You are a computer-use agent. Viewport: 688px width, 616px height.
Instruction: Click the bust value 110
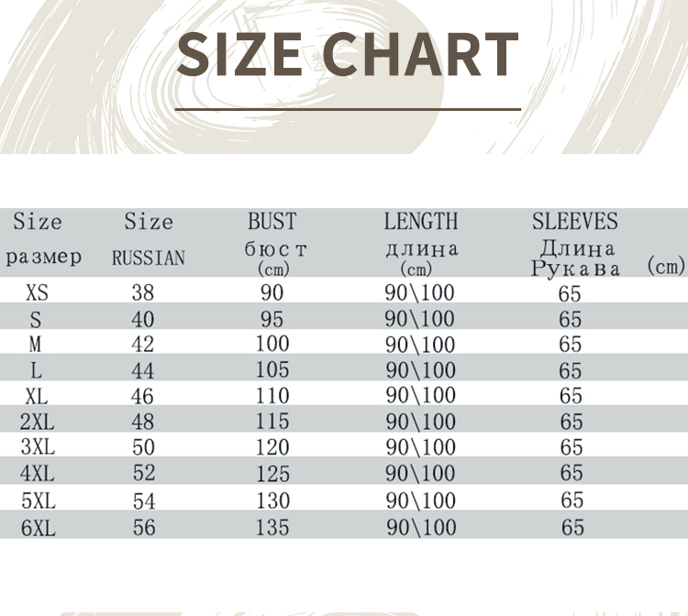coord(272,396)
